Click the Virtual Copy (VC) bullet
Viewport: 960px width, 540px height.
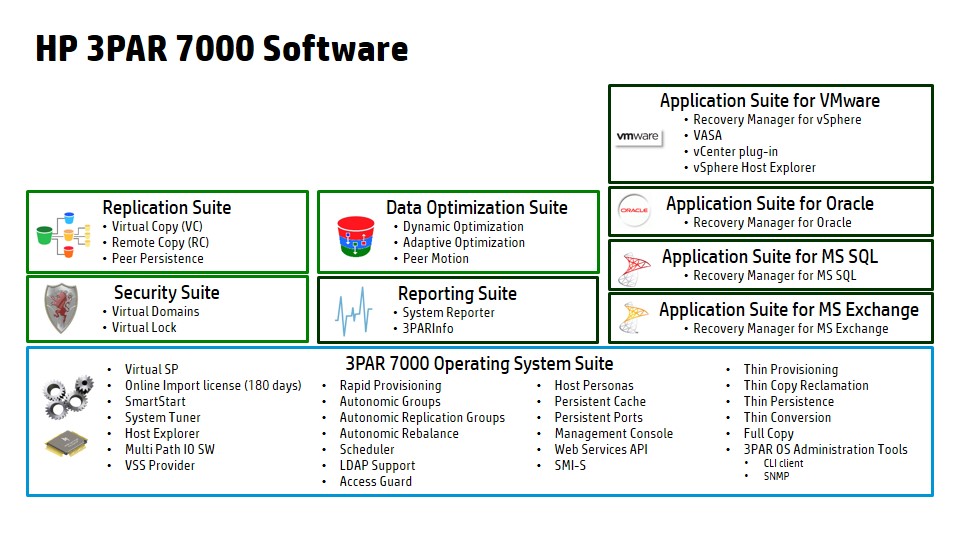[x=157, y=227]
